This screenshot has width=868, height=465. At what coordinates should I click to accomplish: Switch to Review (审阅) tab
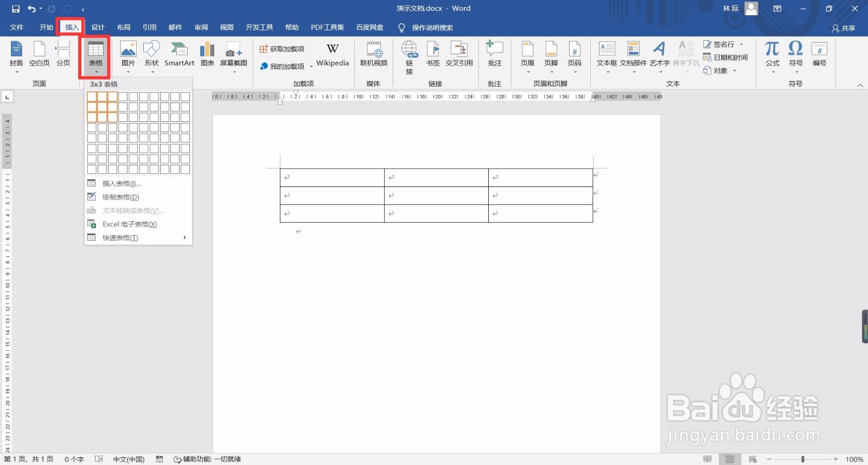(x=201, y=28)
